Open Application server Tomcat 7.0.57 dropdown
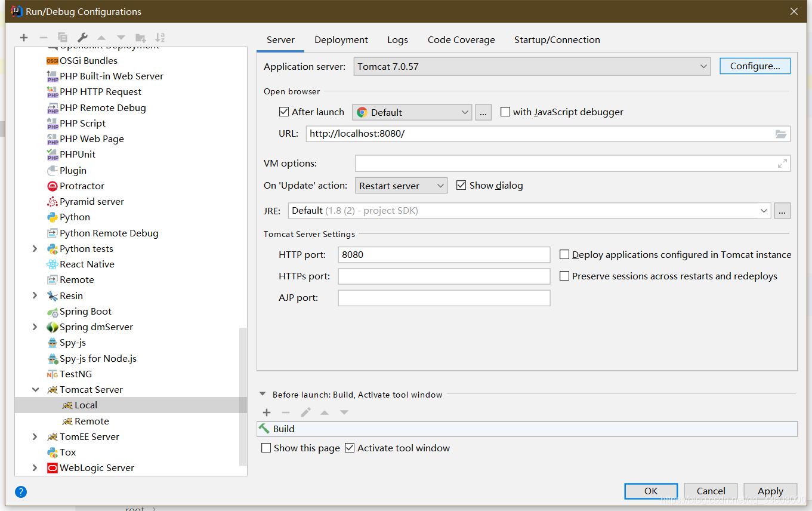The width and height of the screenshot is (812, 511). click(532, 66)
